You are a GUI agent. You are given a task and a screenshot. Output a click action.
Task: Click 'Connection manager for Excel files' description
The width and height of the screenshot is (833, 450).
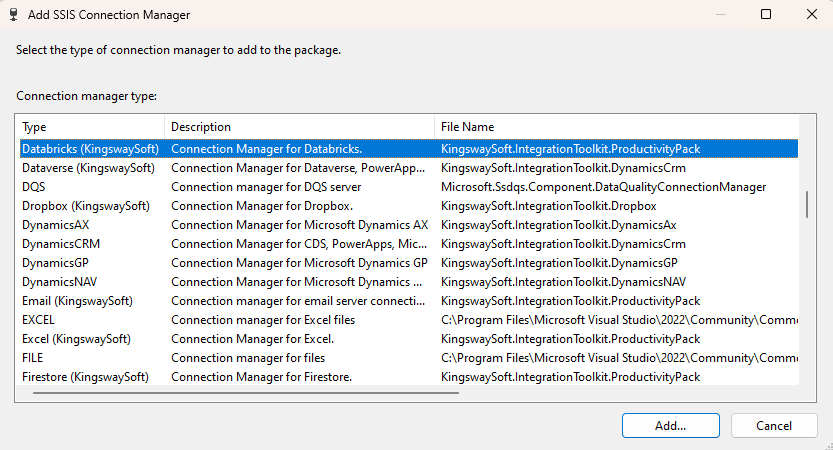(x=263, y=320)
